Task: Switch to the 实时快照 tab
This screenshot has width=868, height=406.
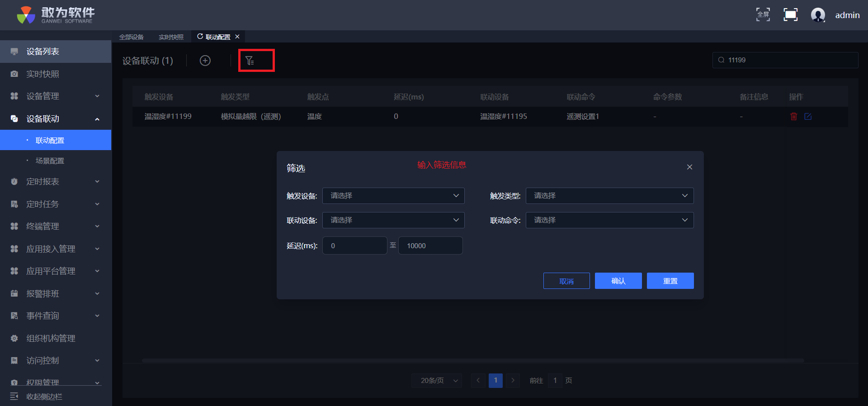Action: [171, 37]
